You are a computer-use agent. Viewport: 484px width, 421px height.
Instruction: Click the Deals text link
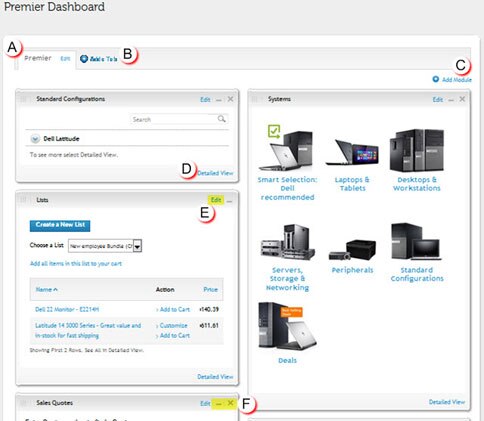click(287, 360)
